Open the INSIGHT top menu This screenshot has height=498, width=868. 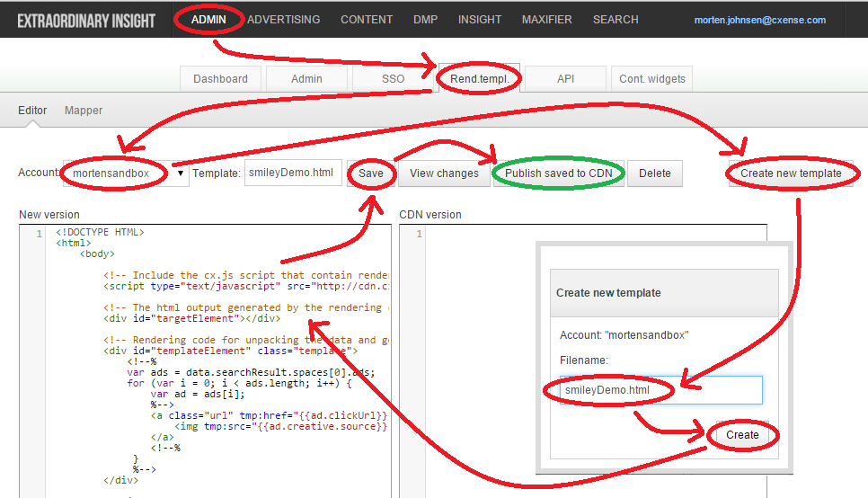480,20
